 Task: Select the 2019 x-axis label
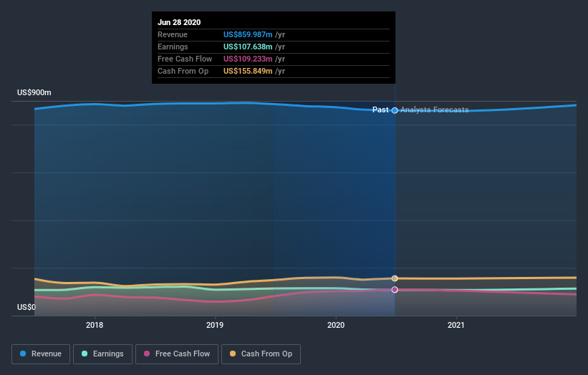click(215, 325)
